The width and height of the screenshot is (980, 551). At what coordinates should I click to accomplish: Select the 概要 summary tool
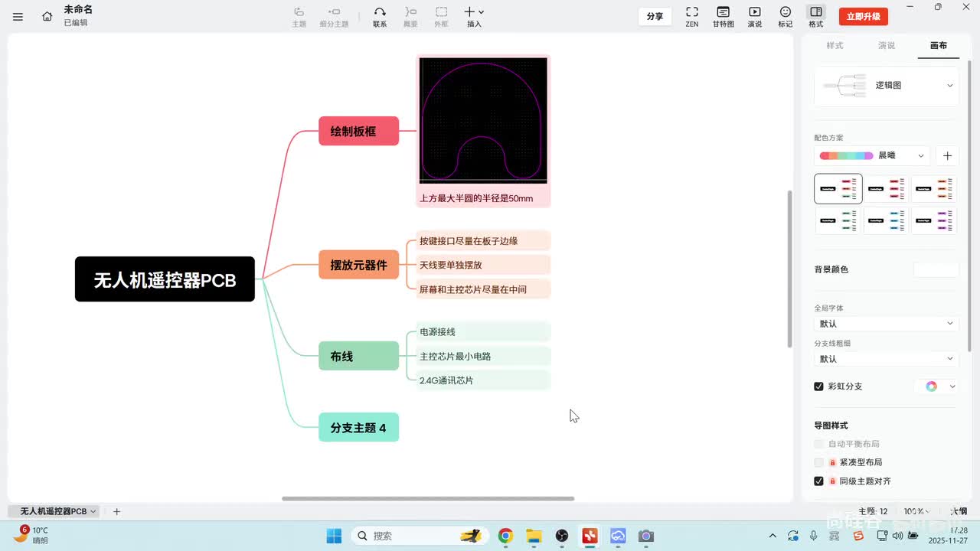[410, 17]
